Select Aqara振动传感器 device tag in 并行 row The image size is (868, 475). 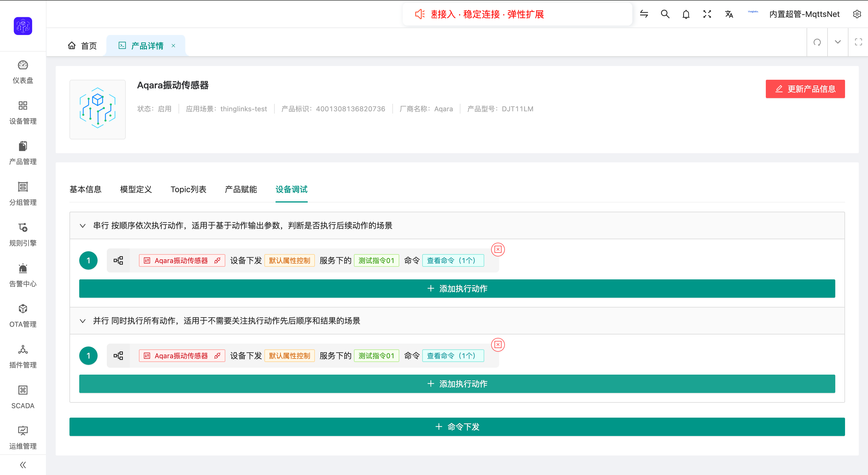point(182,355)
